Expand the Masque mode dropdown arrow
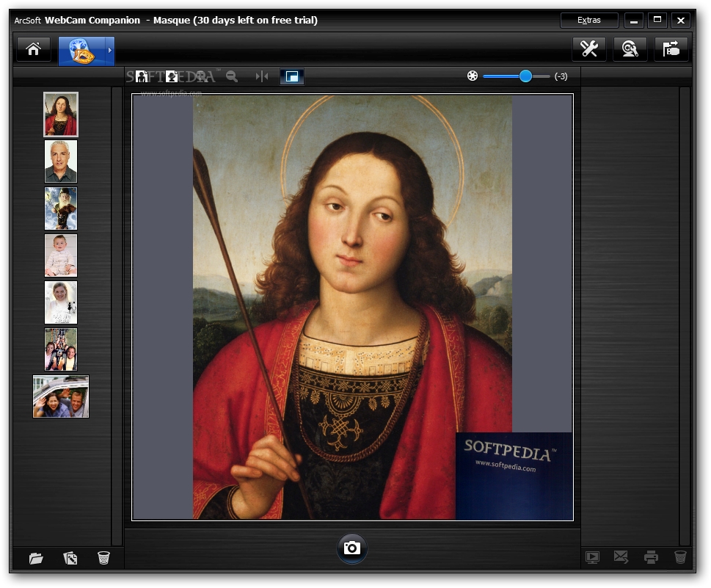This screenshot has height=588, width=711. pyautogui.click(x=110, y=51)
